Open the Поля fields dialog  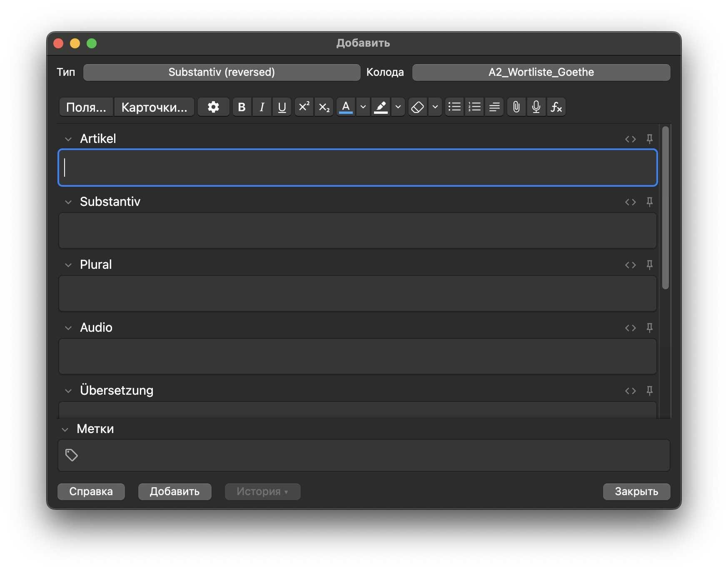click(x=86, y=107)
